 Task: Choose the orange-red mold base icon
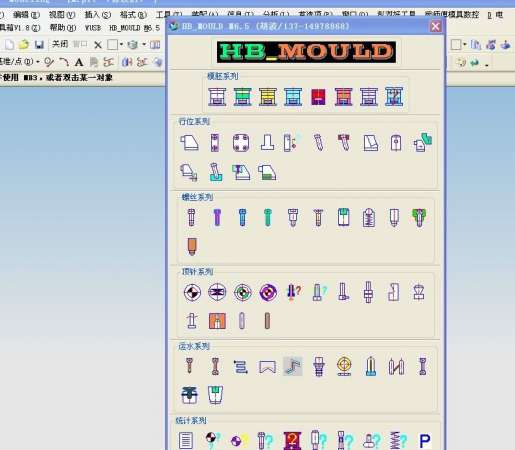pyautogui.click(x=343, y=97)
